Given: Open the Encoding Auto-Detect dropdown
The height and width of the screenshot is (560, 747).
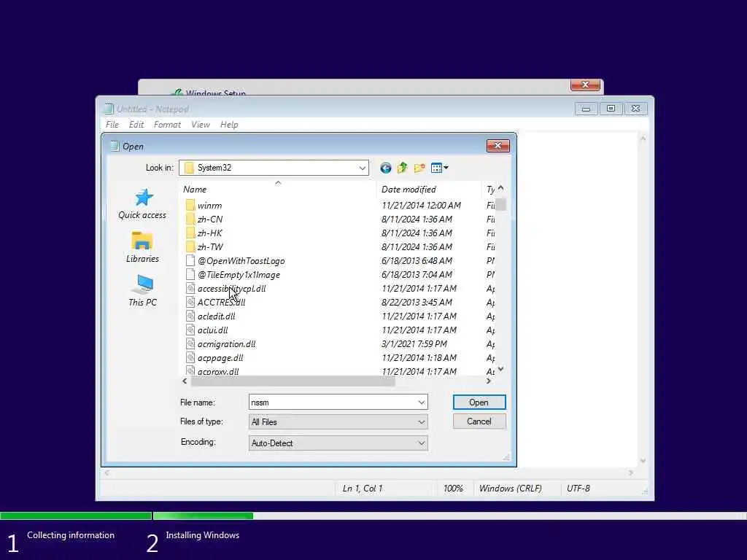Looking at the screenshot, I should pyautogui.click(x=338, y=443).
